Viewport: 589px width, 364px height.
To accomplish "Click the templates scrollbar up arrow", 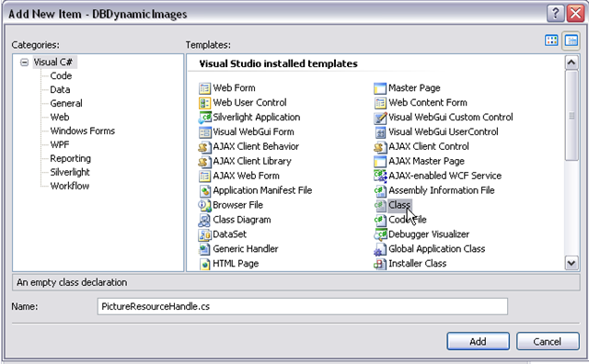I will (572, 63).
